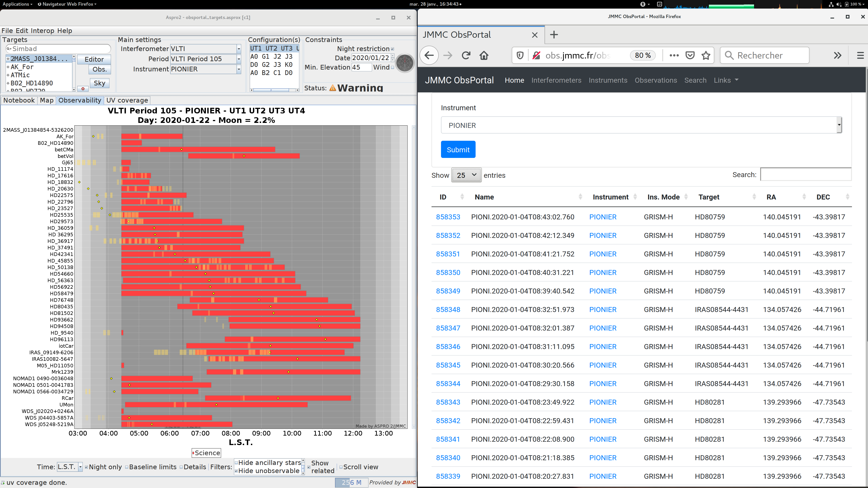Click the 256 M memory progress bar
The height and width of the screenshot is (488, 868).
(x=351, y=483)
